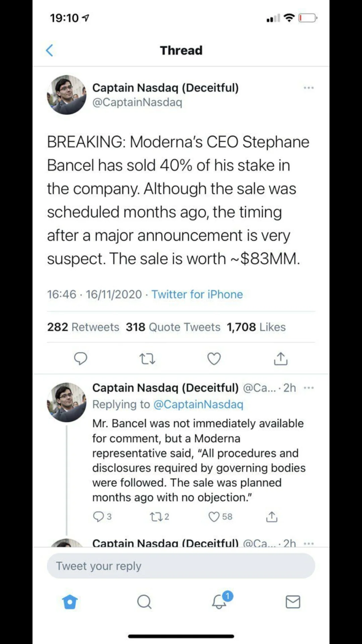Screen dimensions: 362x644
Task: Retweet the reply with 2 retweets
Action: coord(159,517)
